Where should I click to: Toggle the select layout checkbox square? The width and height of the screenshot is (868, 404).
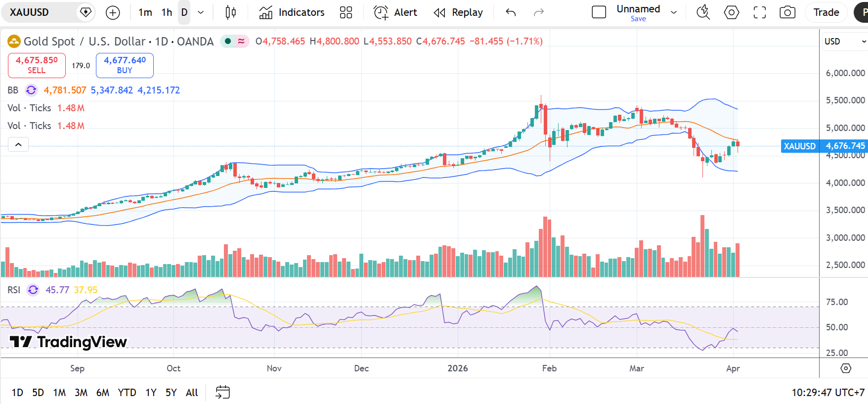[599, 12]
